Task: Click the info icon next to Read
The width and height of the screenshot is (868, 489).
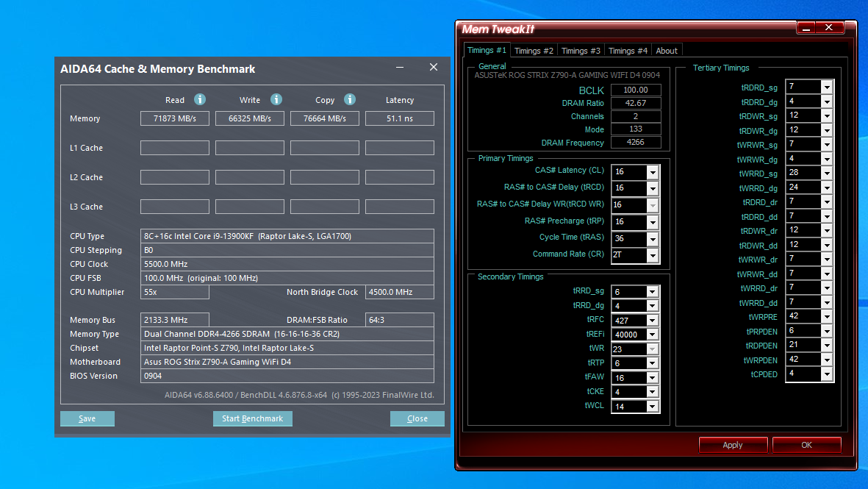Action: click(x=200, y=99)
